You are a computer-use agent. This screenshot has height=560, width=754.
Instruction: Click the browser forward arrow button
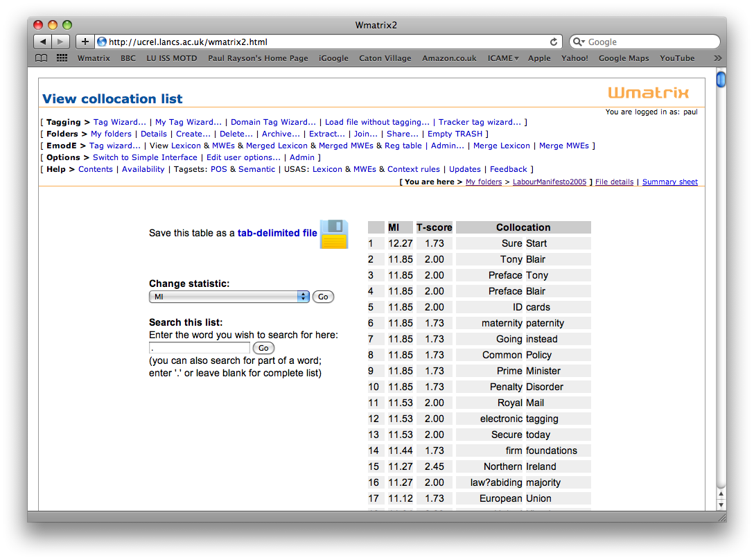coord(61,42)
